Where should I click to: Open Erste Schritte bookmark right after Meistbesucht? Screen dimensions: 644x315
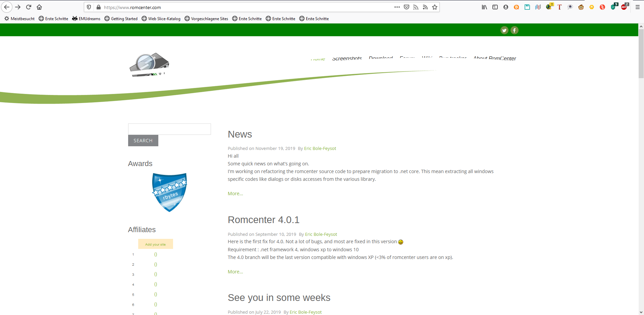pos(53,19)
